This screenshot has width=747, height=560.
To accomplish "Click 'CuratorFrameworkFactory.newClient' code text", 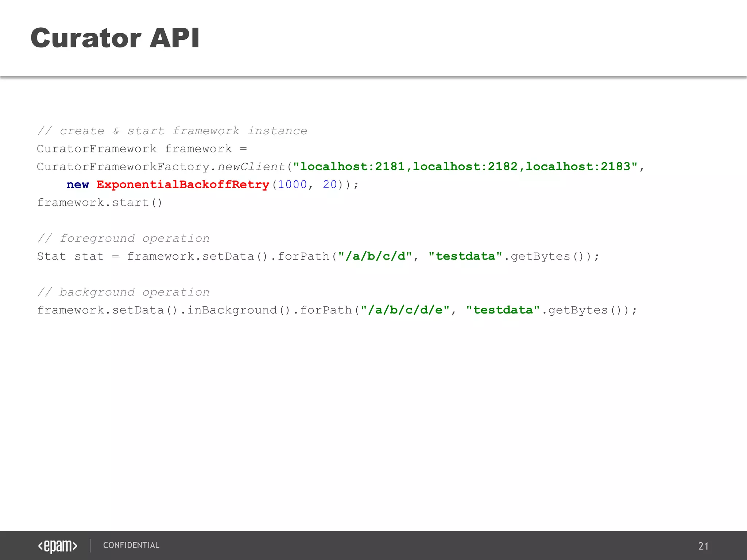I will point(161,167).
